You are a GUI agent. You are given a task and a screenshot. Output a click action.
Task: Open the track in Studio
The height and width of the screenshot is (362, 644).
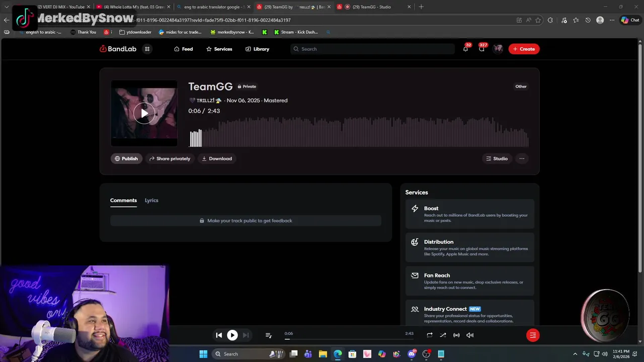(497, 158)
